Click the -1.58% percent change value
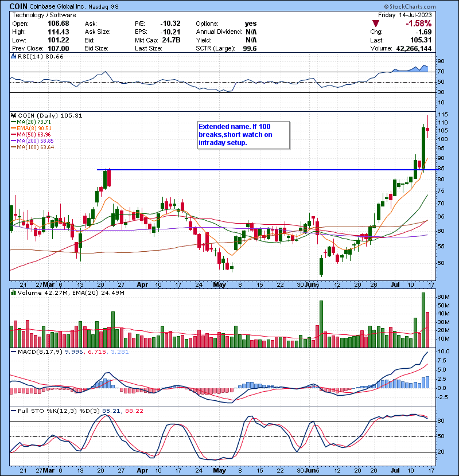This screenshot has width=459, height=476. coord(419,24)
